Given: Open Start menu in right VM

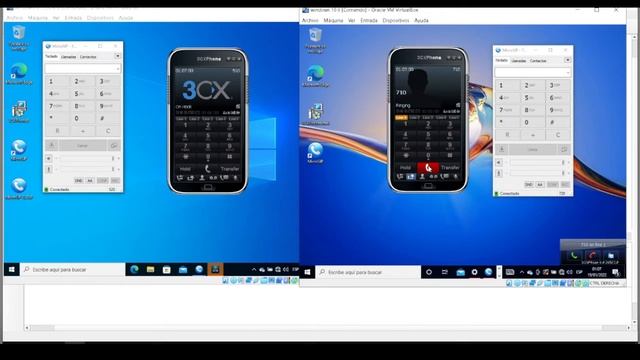Looking at the screenshot, I should point(307,272).
